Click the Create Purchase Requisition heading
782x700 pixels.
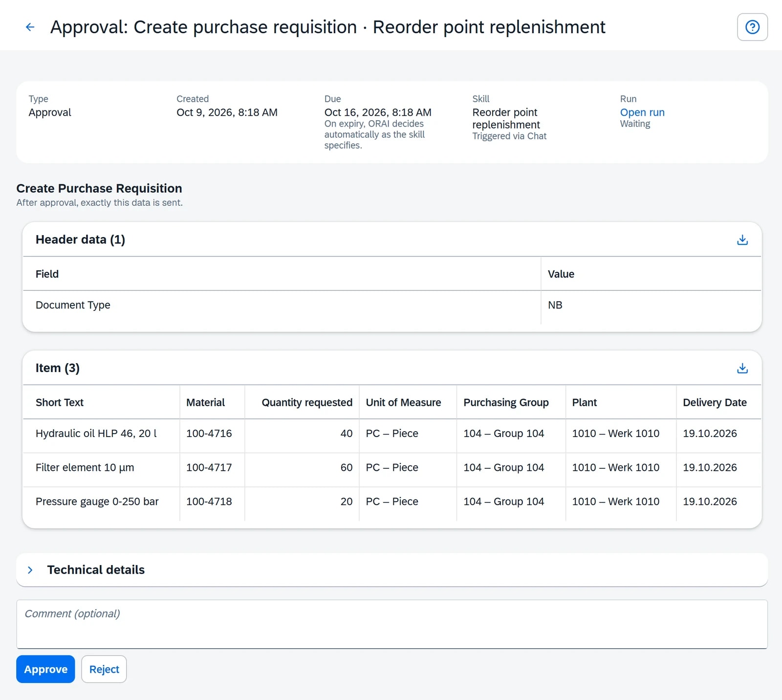99,188
